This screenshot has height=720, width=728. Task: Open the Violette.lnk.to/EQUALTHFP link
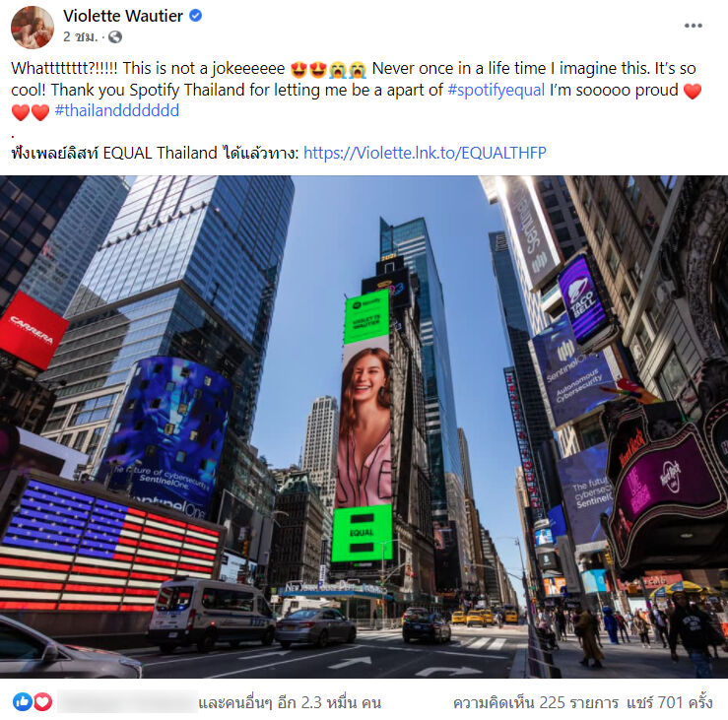[425, 153]
